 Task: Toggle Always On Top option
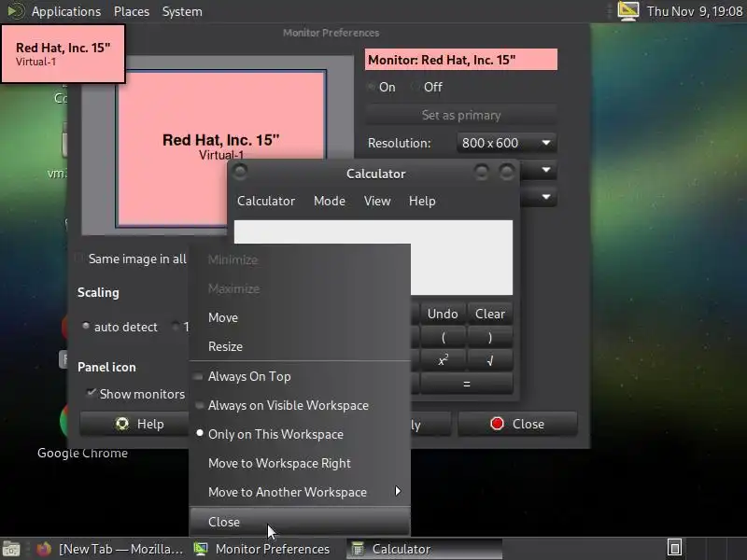pos(300,377)
